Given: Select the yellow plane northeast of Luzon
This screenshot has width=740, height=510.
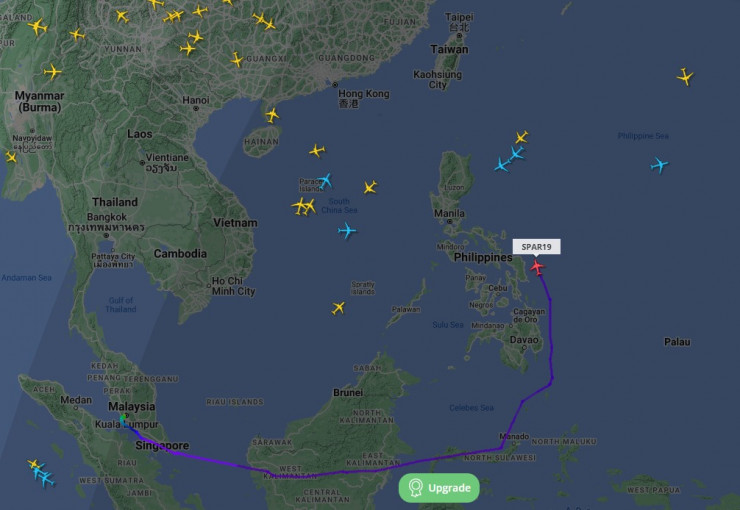Looking at the screenshot, I should 521,137.
